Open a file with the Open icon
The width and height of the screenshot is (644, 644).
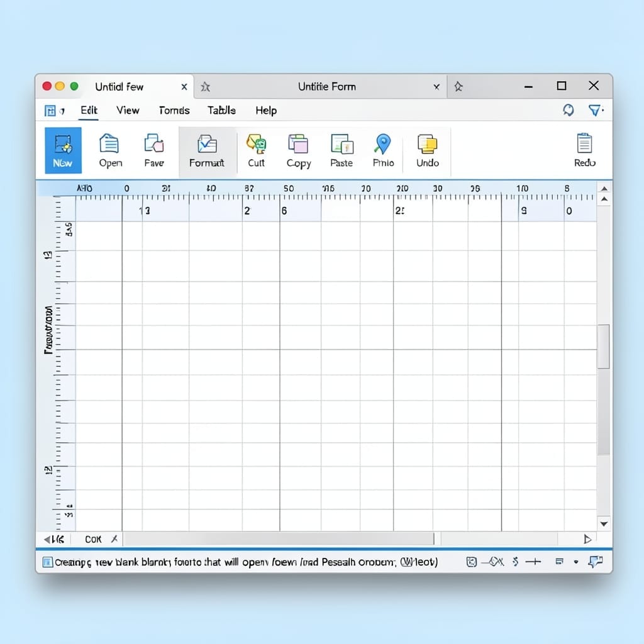(x=110, y=150)
